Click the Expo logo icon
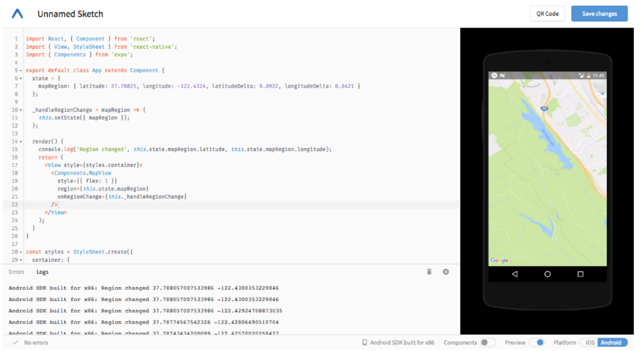Viewport: 644px width, 351px height. pyautogui.click(x=17, y=14)
